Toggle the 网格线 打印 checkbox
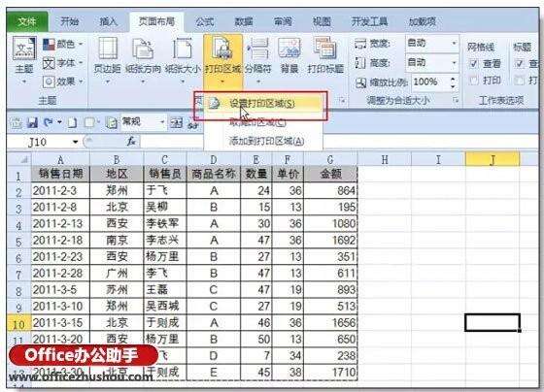The image size is (544, 392). click(474, 81)
